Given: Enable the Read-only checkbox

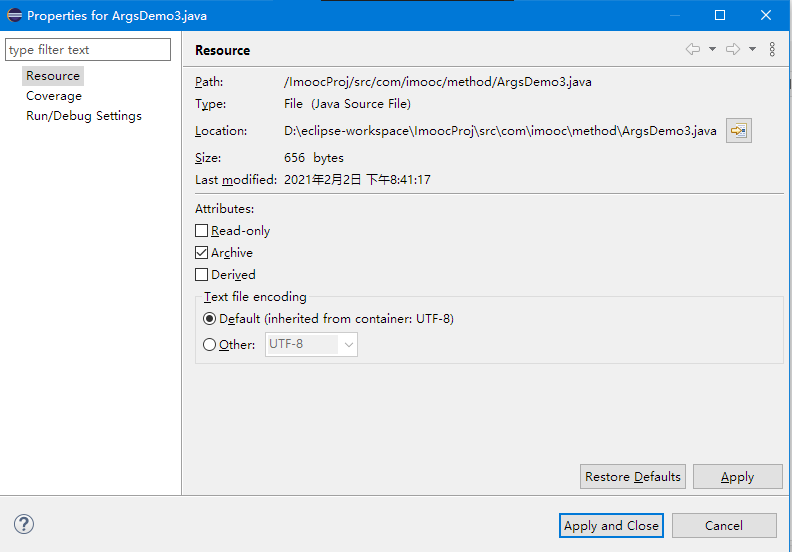Looking at the screenshot, I should [202, 231].
